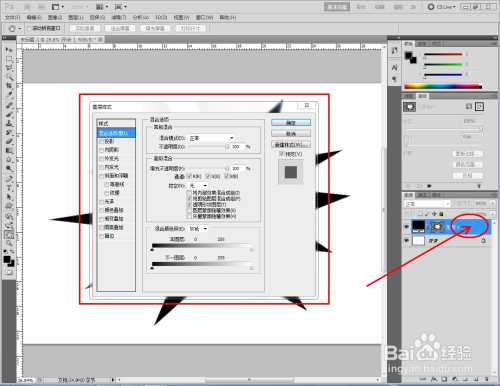Open the Image (图像) menu
This screenshot has width=500, height=386.
tap(55, 17)
